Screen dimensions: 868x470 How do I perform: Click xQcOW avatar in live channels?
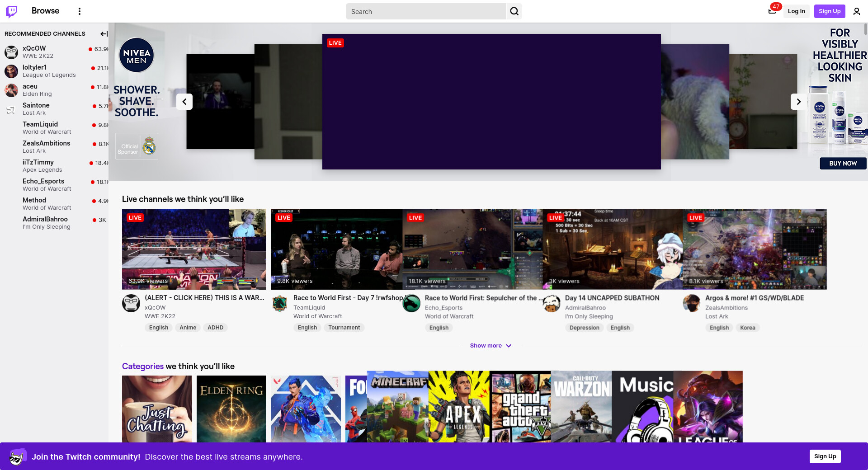tap(131, 303)
